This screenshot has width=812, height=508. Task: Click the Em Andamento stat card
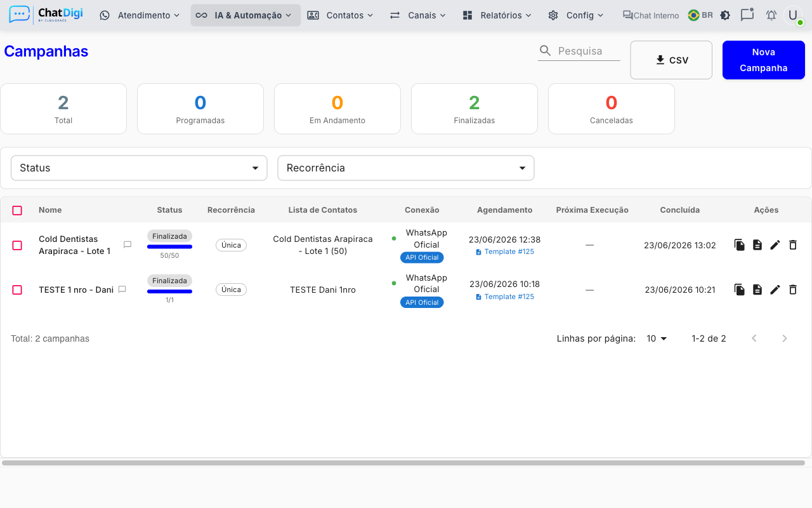[x=337, y=109]
